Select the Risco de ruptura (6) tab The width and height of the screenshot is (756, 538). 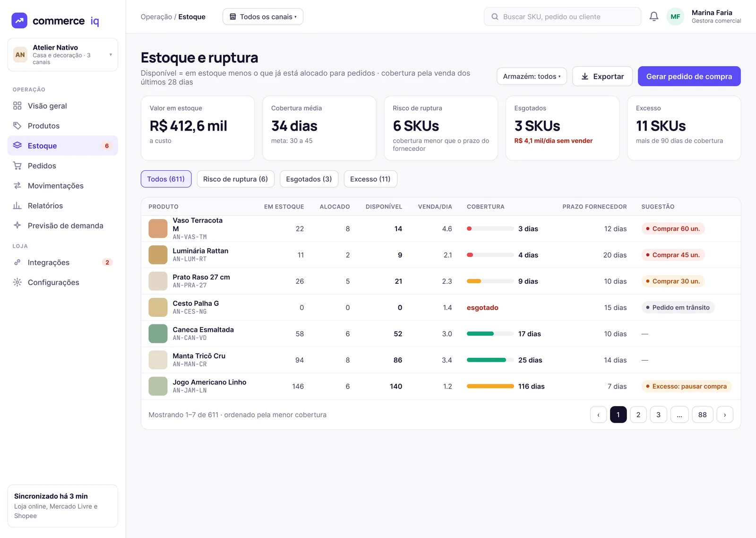coord(235,179)
